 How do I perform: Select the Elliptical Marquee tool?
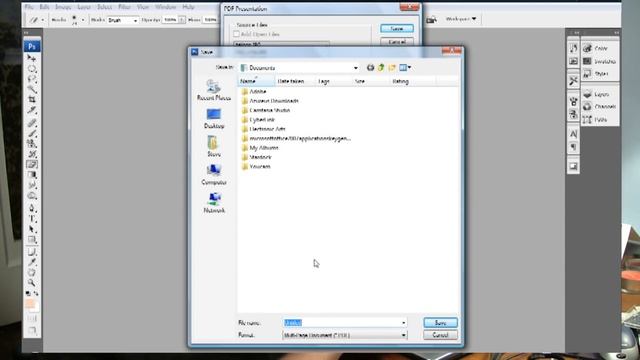point(31,69)
